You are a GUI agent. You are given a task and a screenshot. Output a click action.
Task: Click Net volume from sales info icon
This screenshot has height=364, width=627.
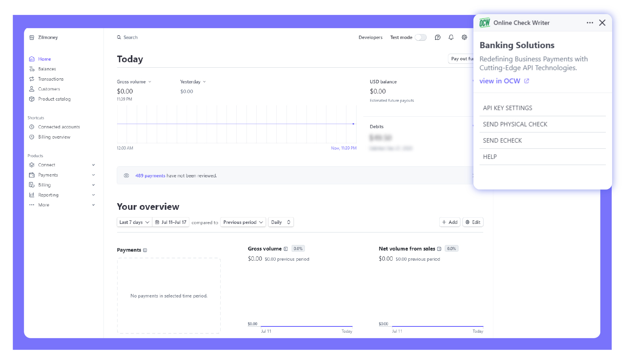pyautogui.click(x=439, y=249)
